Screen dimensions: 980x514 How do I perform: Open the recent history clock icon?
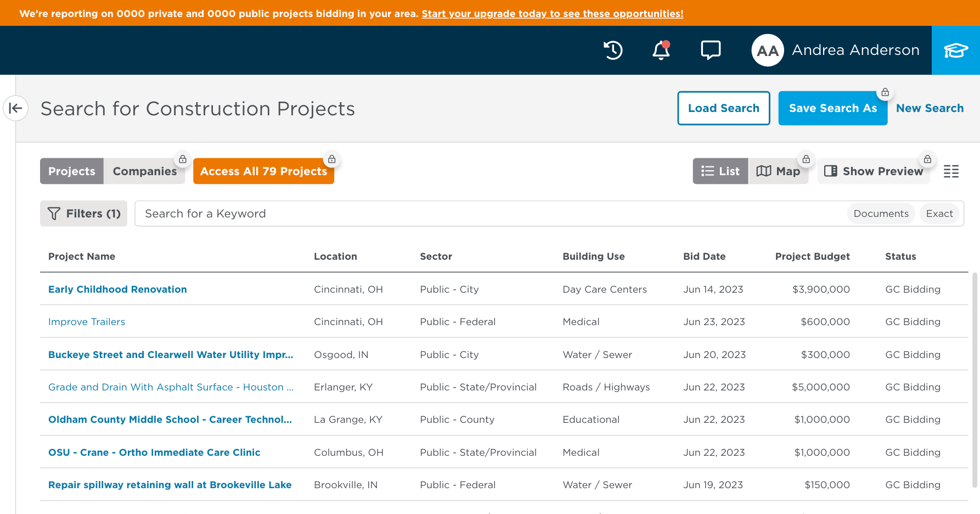coord(613,51)
